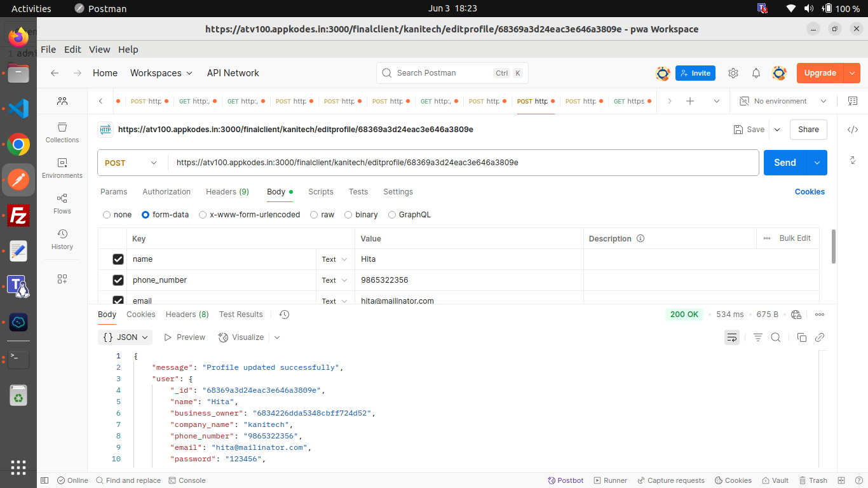Open Terminal from the dock
This screenshot has width=868, height=488.
click(x=18, y=359)
